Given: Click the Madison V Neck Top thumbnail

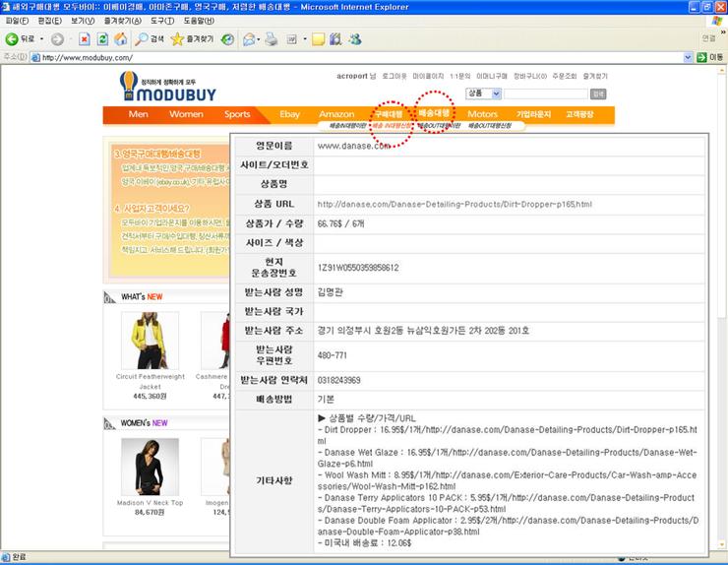Looking at the screenshot, I should [x=150, y=467].
